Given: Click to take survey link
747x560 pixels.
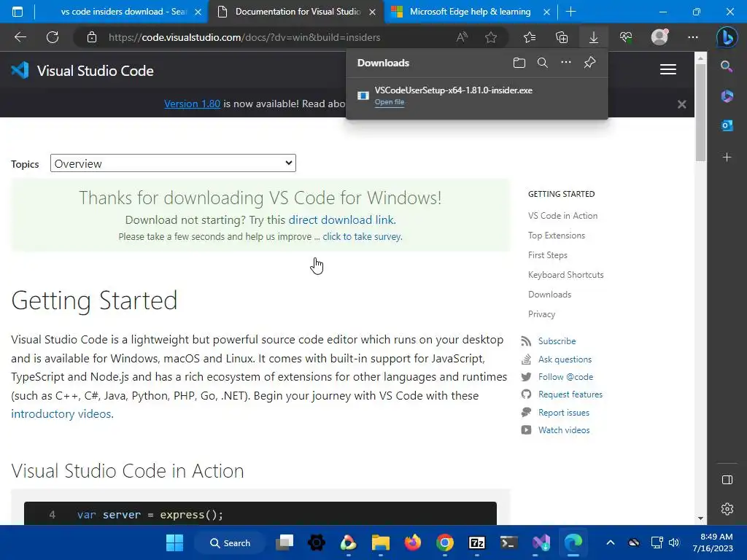Looking at the screenshot, I should [x=362, y=237].
